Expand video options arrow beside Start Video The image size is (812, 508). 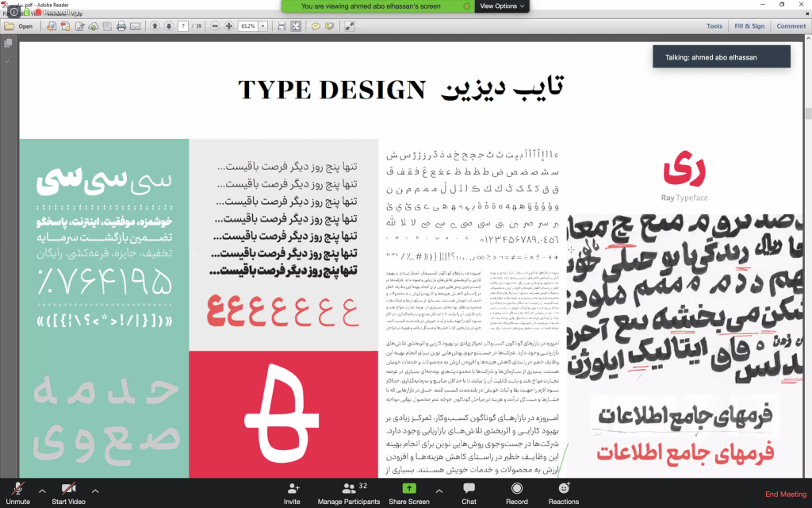95,491
